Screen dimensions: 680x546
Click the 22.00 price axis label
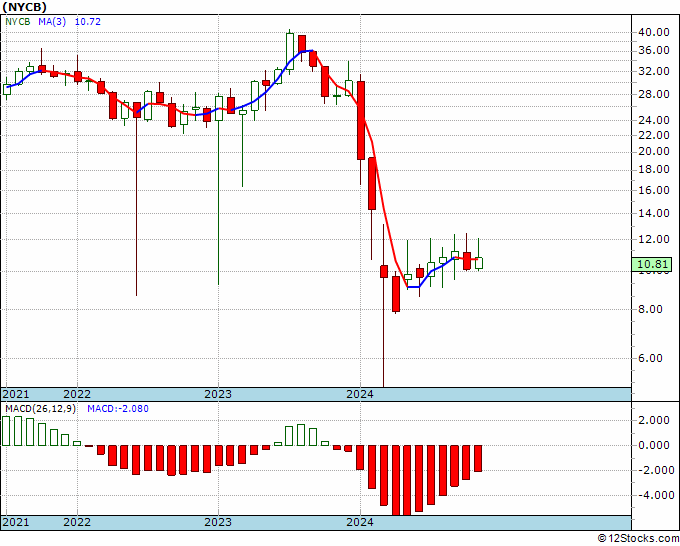(x=653, y=135)
